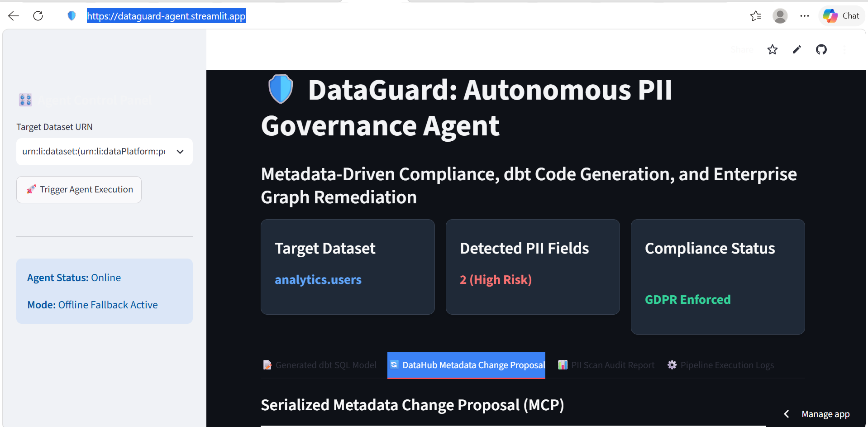868x427 pixels.
Task: Star this Streamlit app
Action: pyautogui.click(x=773, y=50)
